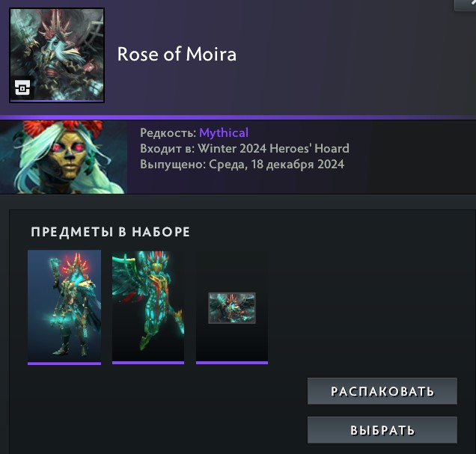Click purple rarity bar under loading screen

coord(232,363)
